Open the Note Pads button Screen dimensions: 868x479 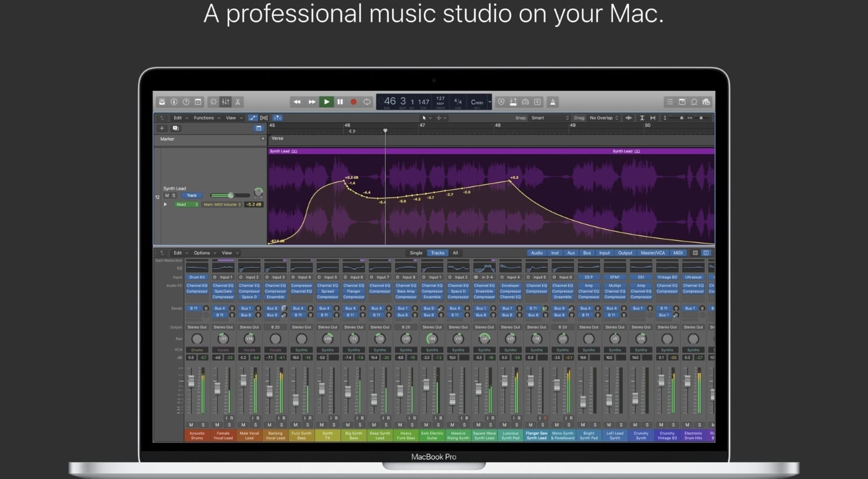[682, 102]
